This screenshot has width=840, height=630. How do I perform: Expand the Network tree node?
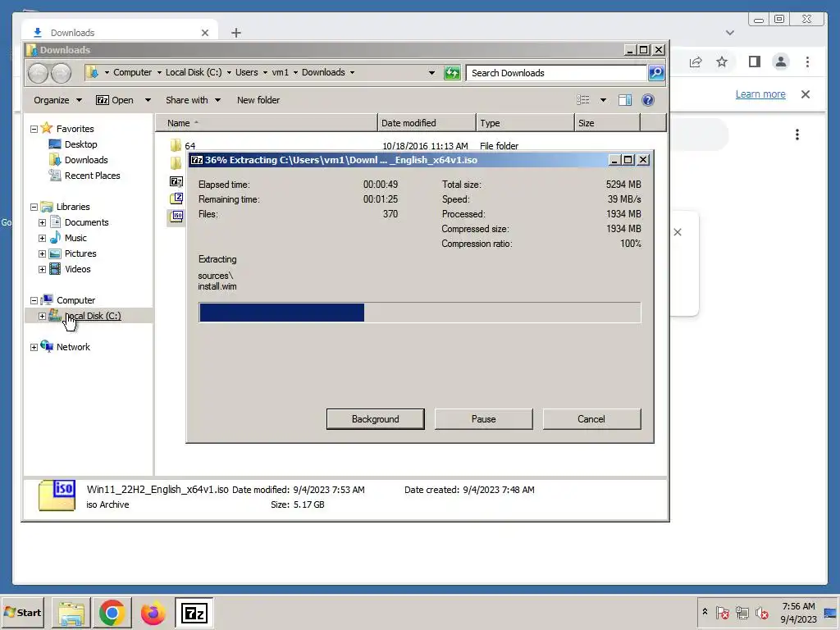(x=34, y=347)
